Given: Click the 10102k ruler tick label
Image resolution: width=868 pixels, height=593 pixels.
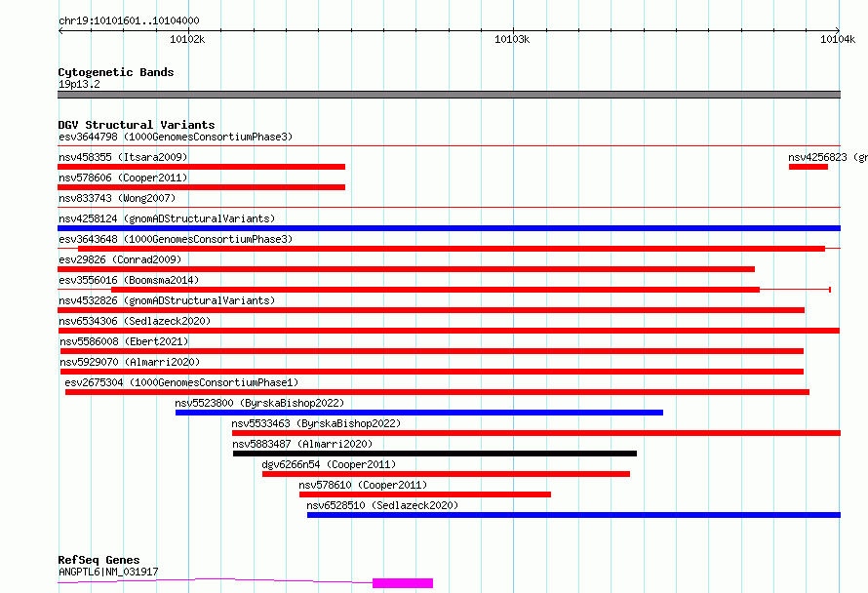Looking at the screenshot, I should pyautogui.click(x=187, y=39).
